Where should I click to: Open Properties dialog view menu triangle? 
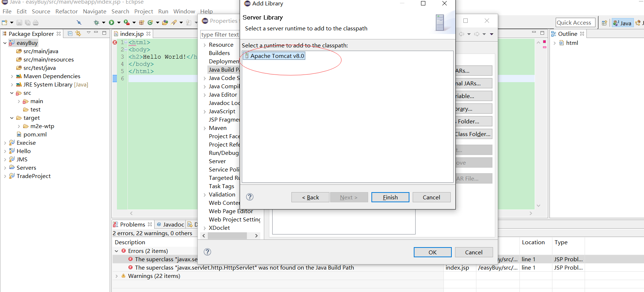tap(492, 34)
